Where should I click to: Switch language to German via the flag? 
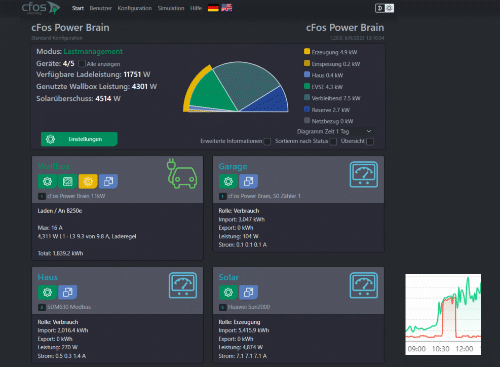pyautogui.click(x=213, y=8)
